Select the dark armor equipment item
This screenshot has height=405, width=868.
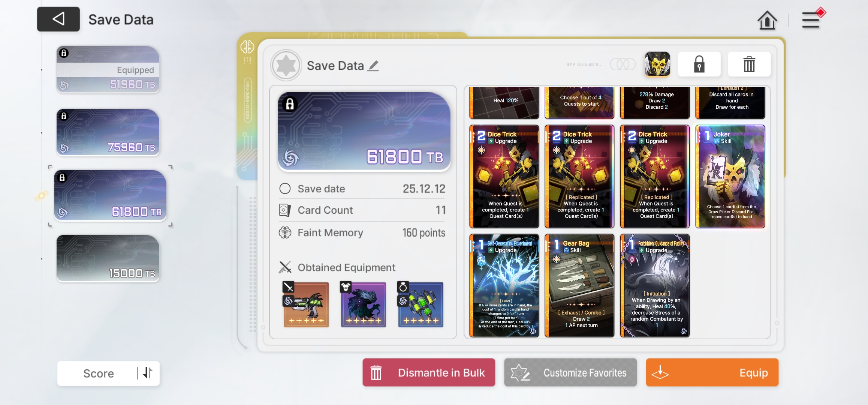click(x=363, y=304)
